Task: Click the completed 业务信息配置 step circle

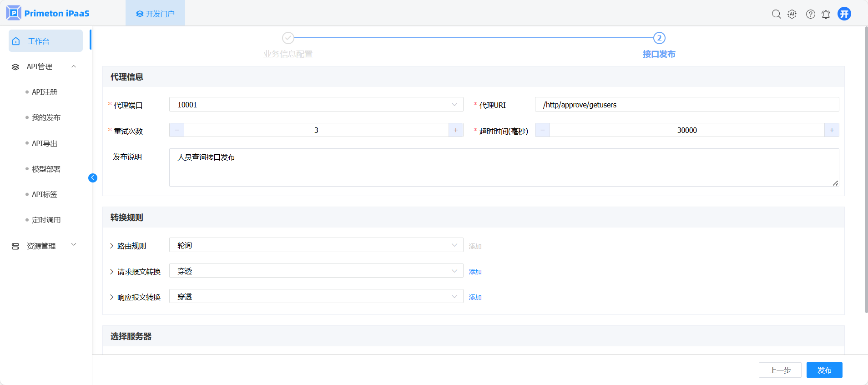Action: click(288, 38)
